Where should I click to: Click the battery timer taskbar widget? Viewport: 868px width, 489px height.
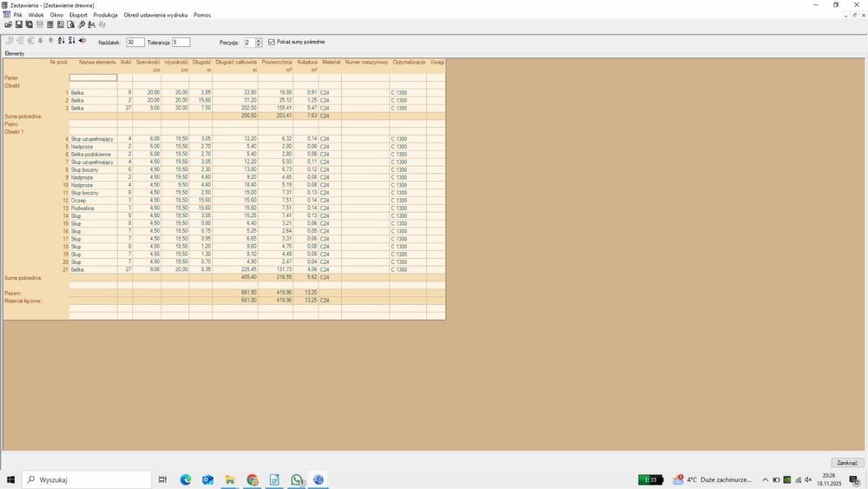coord(650,479)
